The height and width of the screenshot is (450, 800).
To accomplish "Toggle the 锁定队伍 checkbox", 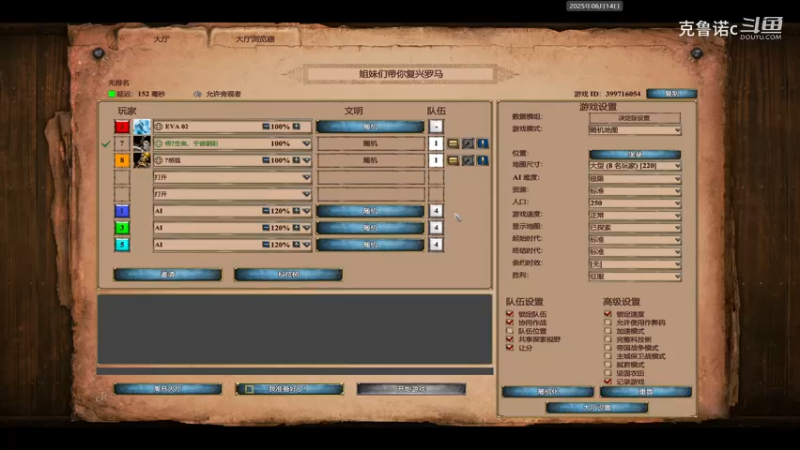I will point(510,314).
